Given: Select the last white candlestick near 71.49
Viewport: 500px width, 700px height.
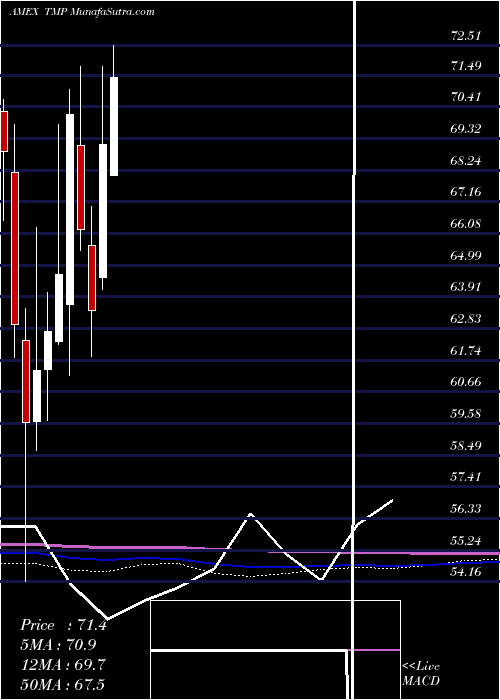Looking at the screenshot, I should point(114,126).
